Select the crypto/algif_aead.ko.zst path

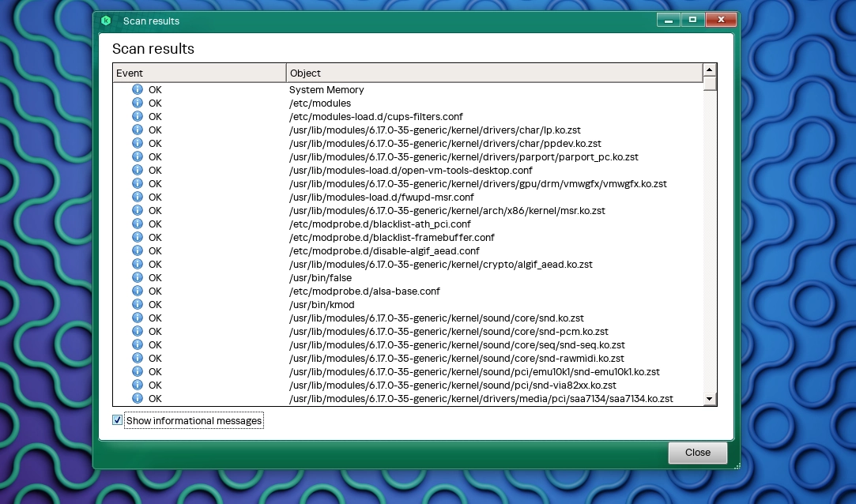440,264
